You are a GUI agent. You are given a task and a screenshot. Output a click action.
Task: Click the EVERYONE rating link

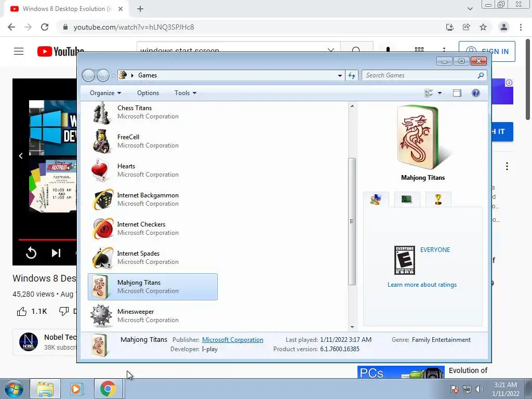435,250
